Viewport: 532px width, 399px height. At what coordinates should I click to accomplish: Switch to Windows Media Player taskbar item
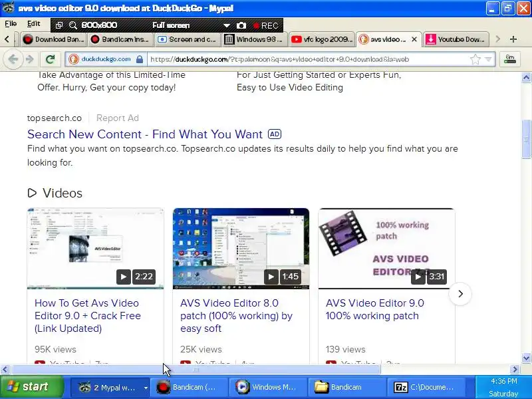tap(268, 387)
